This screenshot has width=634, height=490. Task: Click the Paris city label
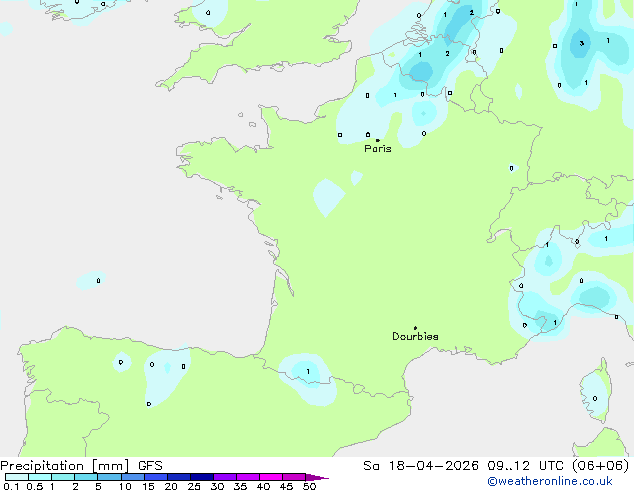(378, 148)
